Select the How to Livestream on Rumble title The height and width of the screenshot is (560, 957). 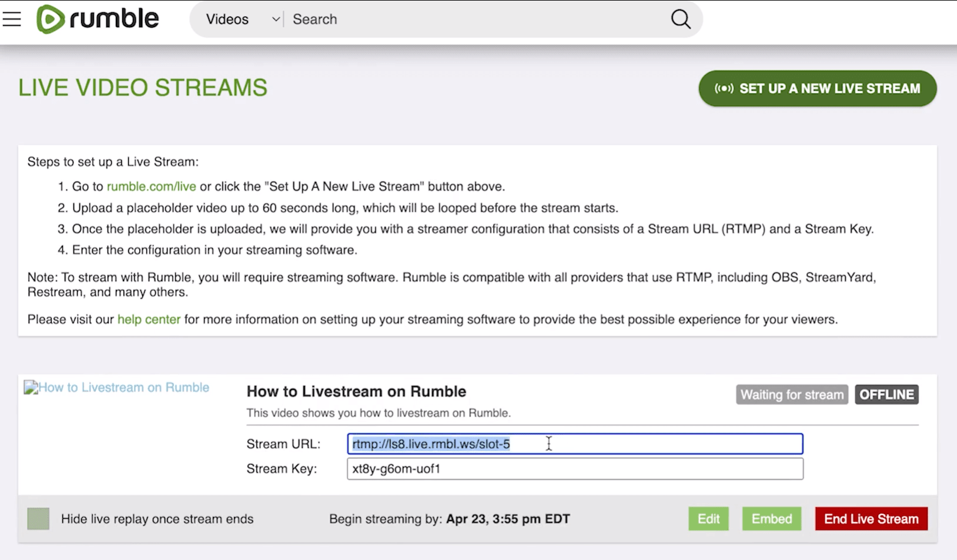point(356,391)
